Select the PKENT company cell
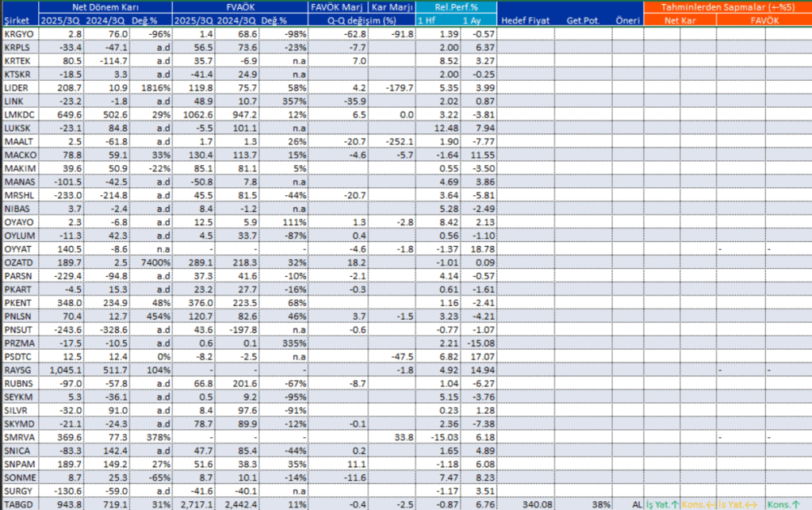The image size is (812, 510). pos(20,304)
